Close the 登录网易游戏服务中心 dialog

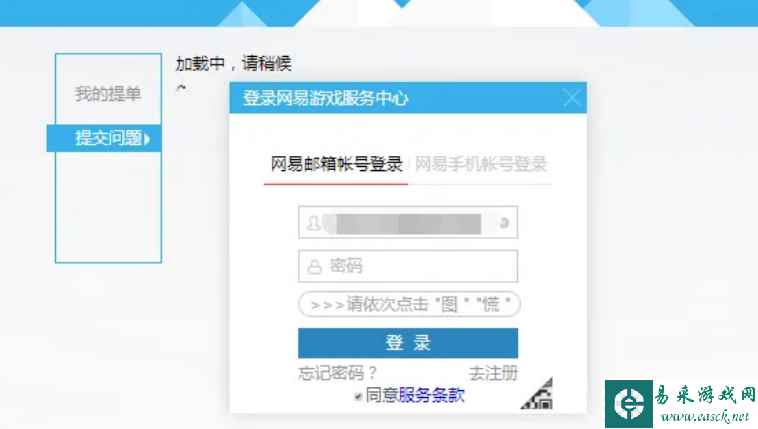(x=571, y=98)
